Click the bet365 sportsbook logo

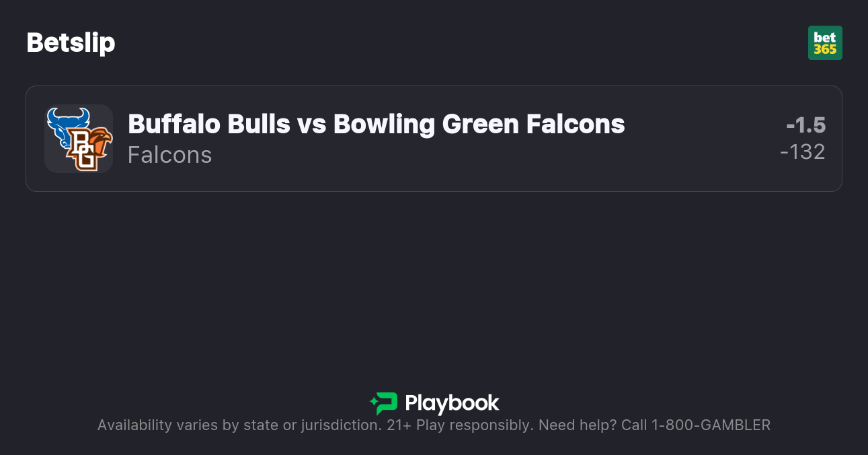(825, 43)
